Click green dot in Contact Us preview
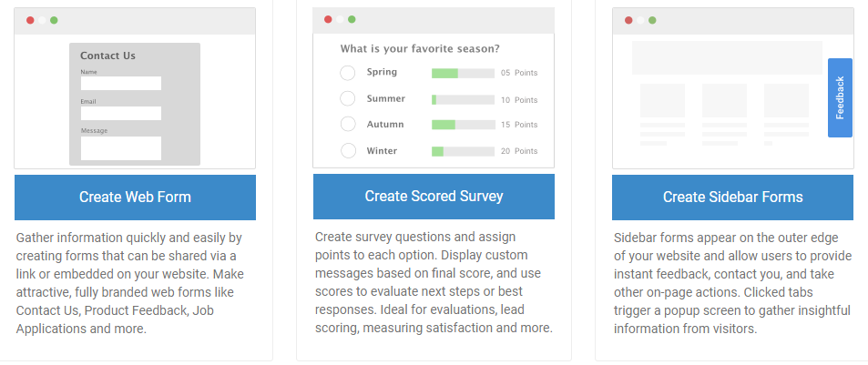 point(54,20)
